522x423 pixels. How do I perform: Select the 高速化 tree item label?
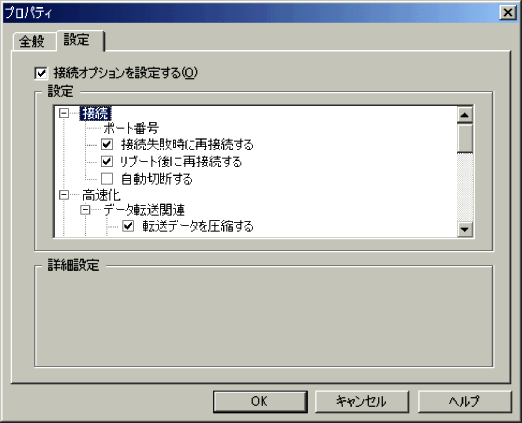[101, 195]
